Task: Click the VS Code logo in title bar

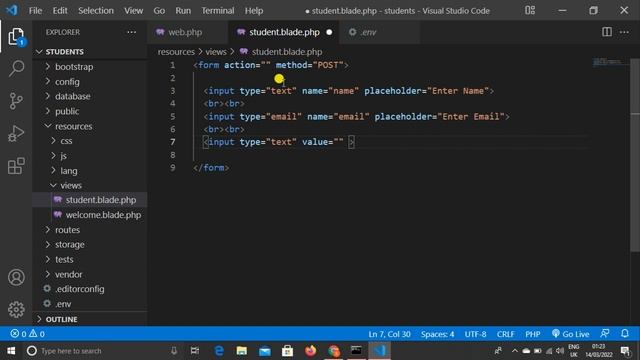Action: pyautogui.click(x=12, y=10)
